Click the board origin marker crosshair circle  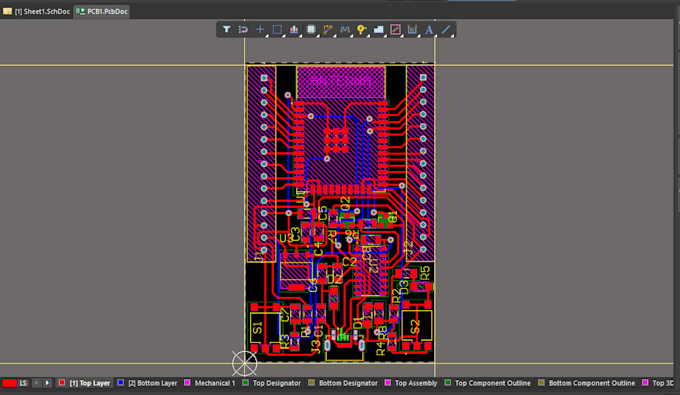click(x=244, y=363)
